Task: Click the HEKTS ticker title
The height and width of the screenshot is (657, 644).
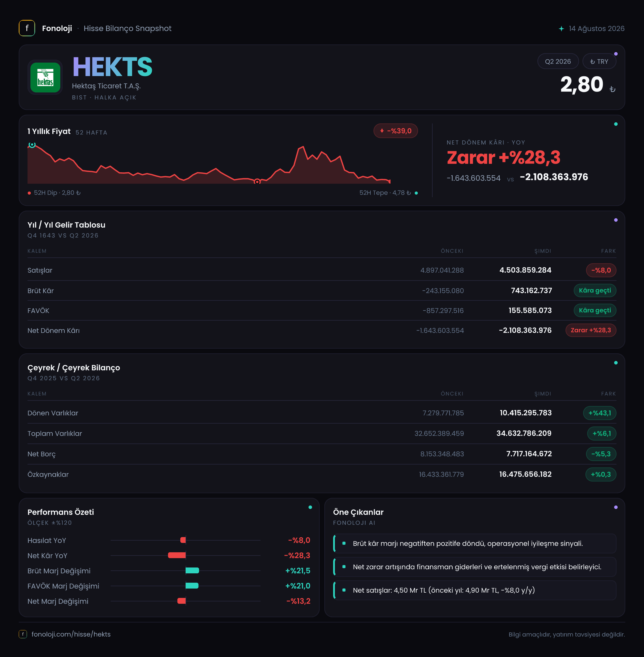Action: tap(112, 67)
